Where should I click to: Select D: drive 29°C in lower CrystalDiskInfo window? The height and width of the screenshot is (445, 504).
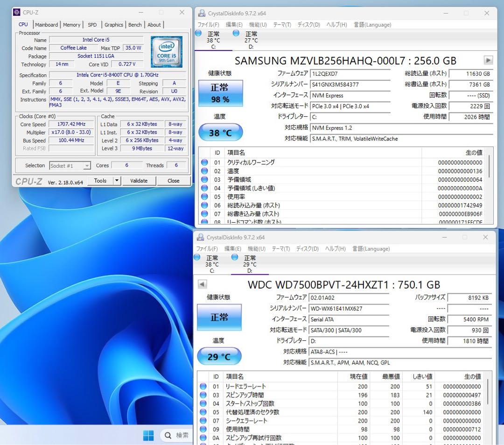tap(250, 264)
